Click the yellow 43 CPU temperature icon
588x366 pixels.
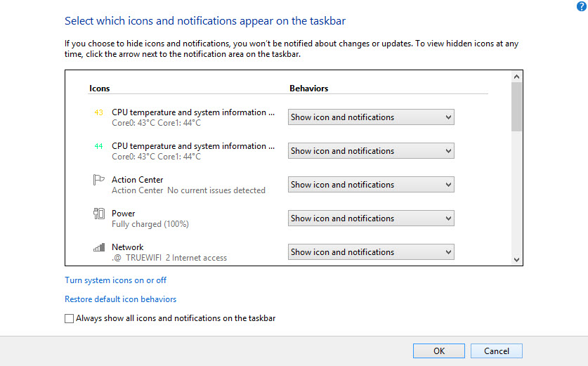click(x=98, y=112)
